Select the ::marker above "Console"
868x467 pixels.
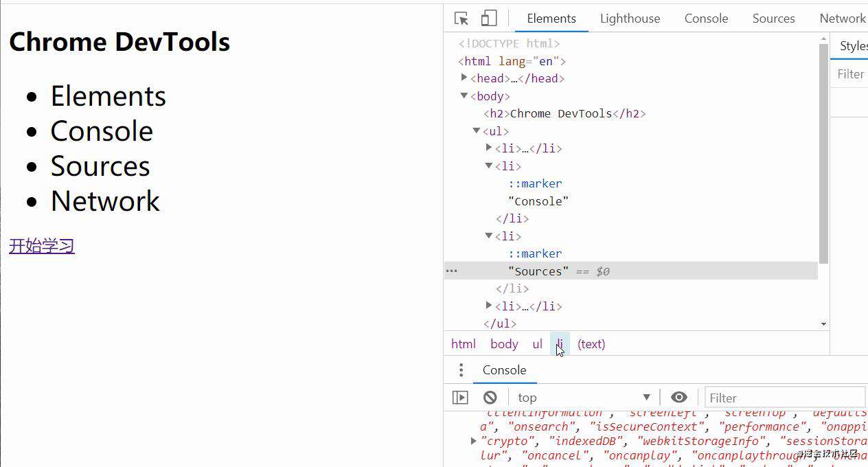tap(535, 183)
